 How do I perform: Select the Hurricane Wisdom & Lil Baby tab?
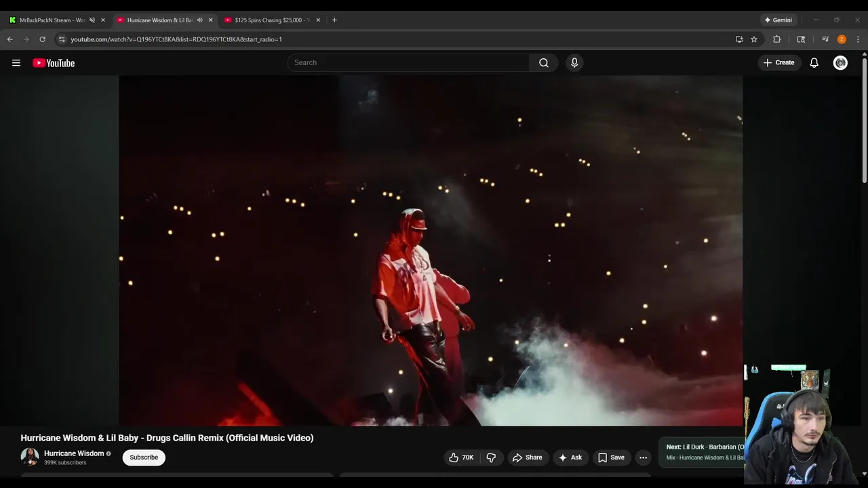coord(159,20)
